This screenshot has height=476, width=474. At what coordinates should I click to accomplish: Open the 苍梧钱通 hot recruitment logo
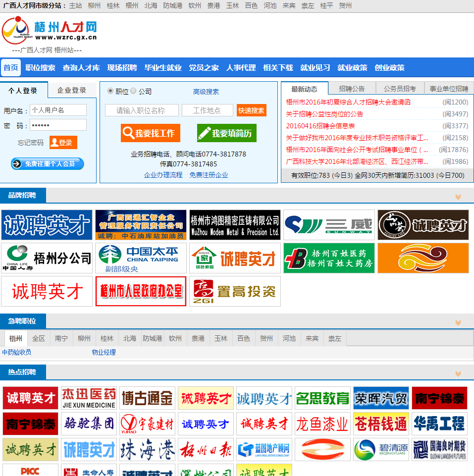point(381,424)
